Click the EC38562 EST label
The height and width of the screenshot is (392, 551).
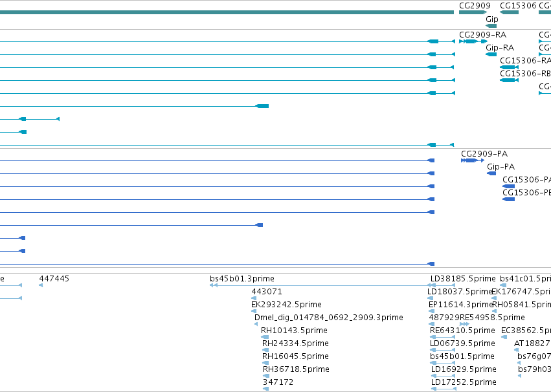tap(526, 331)
